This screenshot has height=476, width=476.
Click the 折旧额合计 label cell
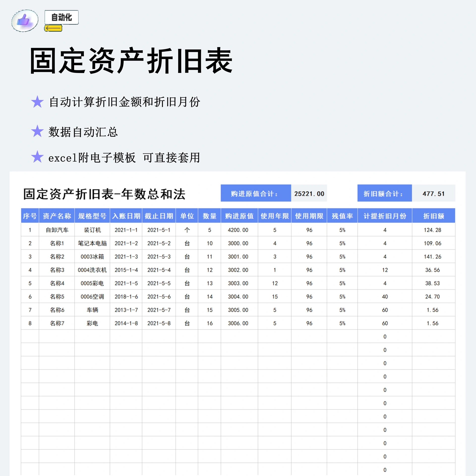pos(385,193)
